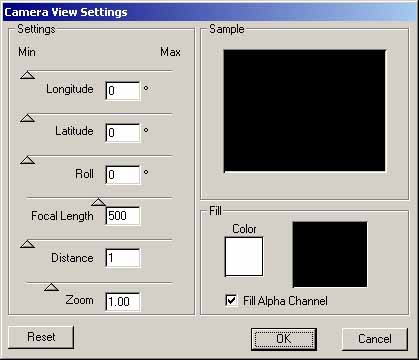This screenshot has width=419, height=360.
Task: Open the white Color swatch picker
Action: [x=244, y=257]
